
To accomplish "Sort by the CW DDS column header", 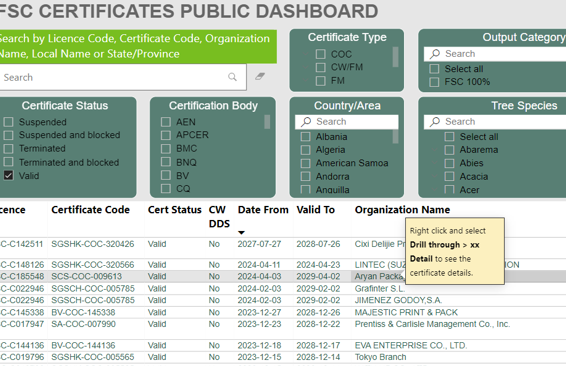I will (219, 217).
